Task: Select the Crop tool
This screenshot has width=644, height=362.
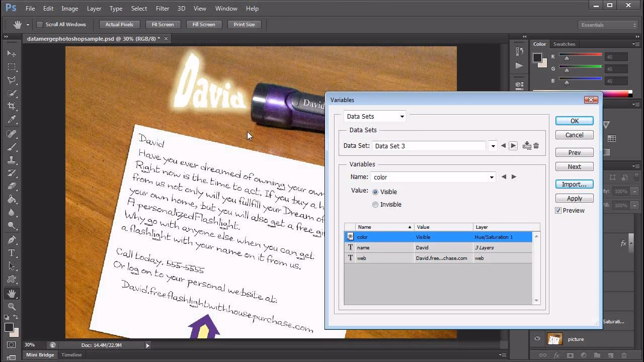Action: 12,106
